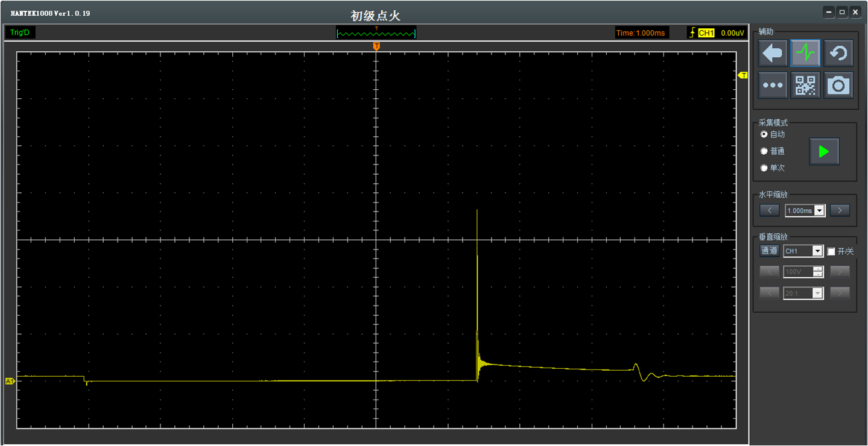Image resolution: width=868 pixels, height=446 pixels.
Task: Click the QR code icon
Action: pyautogui.click(x=805, y=86)
